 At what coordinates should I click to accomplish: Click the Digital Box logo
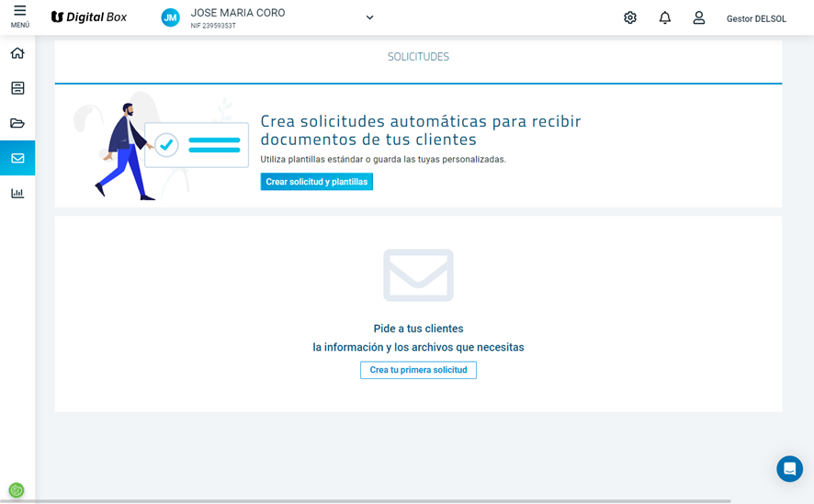click(x=89, y=17)
